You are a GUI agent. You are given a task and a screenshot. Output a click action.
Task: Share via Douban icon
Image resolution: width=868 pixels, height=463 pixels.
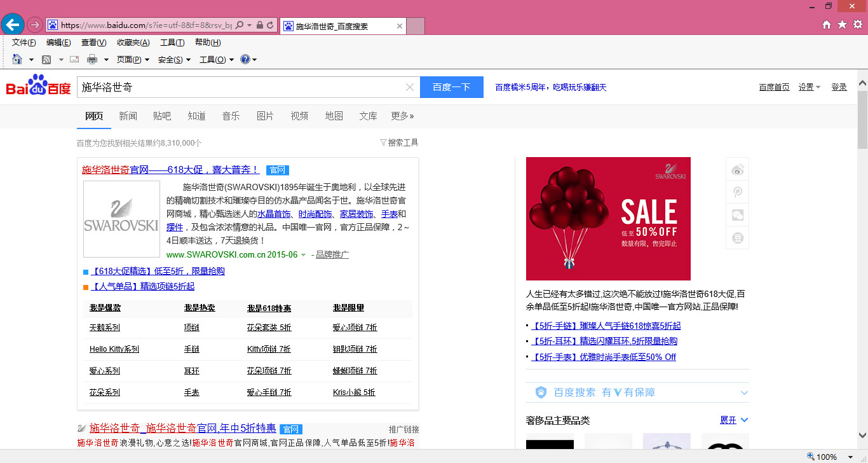[x=738, y=238]
